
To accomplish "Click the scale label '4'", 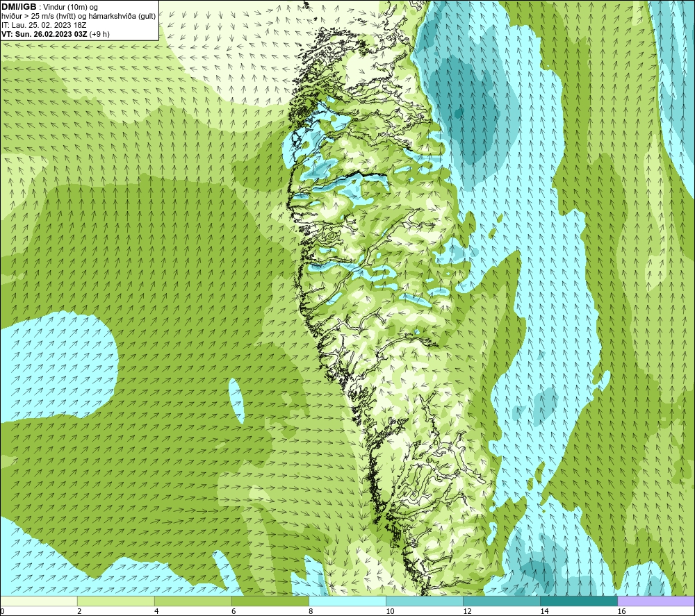I will pyautogui.click(x=156, y=612).
